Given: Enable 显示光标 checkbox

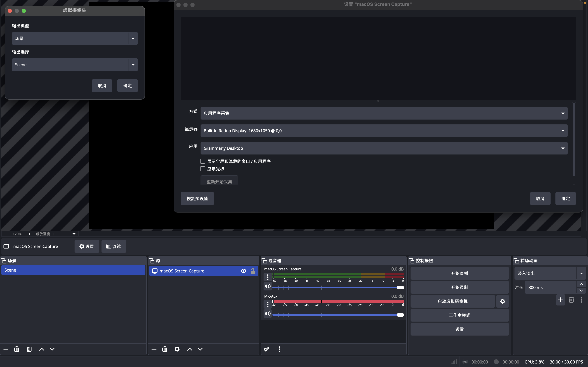Looking at the screenshot, I should (202, 169).
